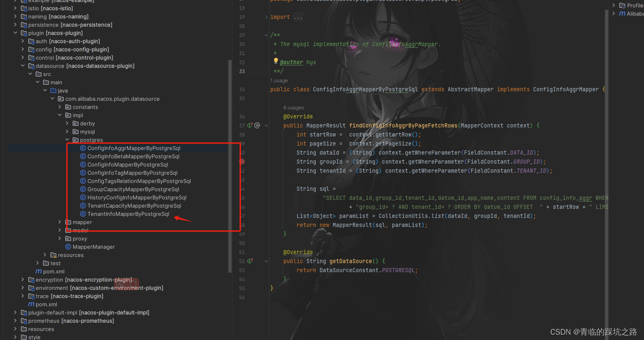
Task: Click class icon beside ConfigInfoAggrMapperByPostgreSql
Action: pos(83,148)
